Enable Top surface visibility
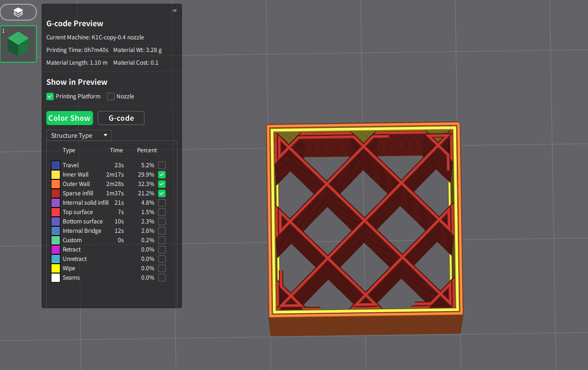 coord(162,212)
